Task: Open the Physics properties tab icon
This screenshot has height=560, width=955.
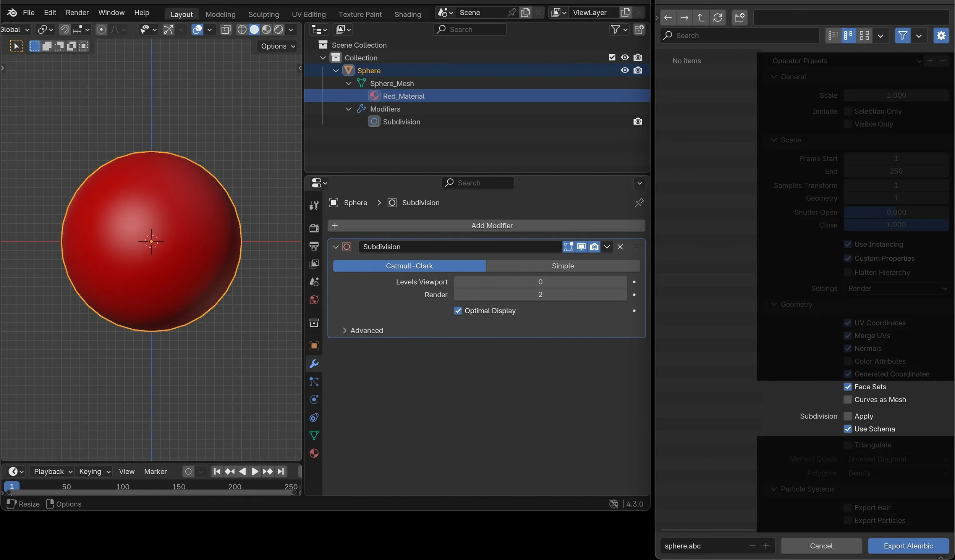Action: pyautogui.click(x=314, y=400)
